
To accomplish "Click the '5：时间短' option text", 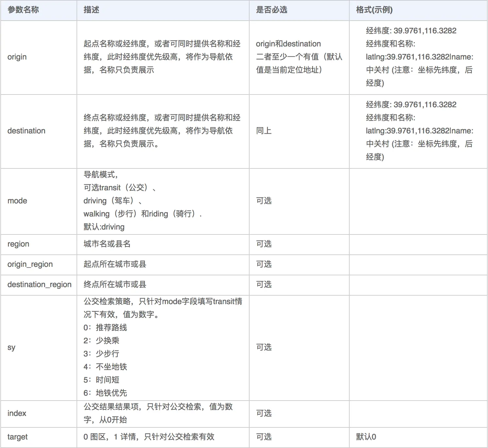I will pyautogui.click(x=101, y=380).
